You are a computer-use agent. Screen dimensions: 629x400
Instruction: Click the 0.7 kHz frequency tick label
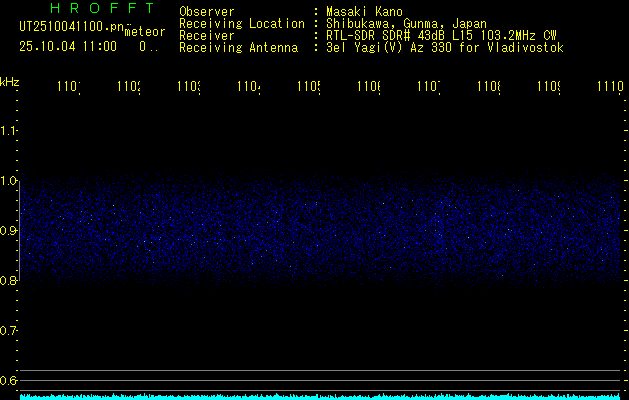[9, 331]
